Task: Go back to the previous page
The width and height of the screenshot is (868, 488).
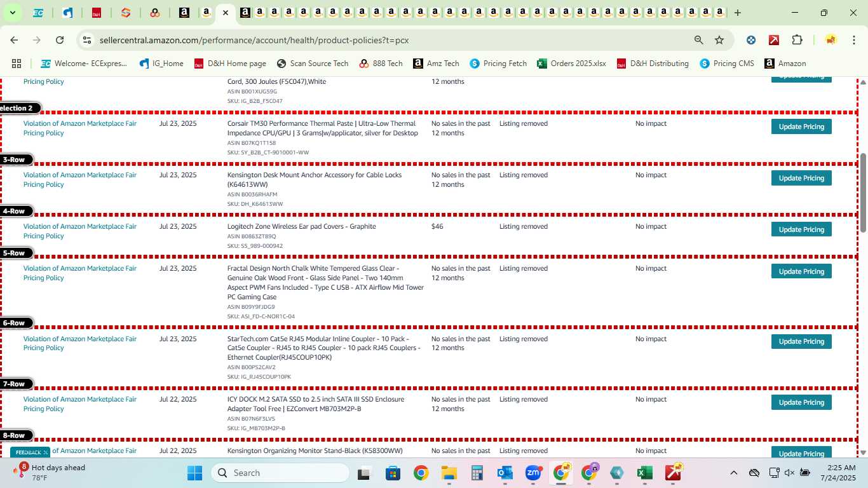Action: point(14,40)
